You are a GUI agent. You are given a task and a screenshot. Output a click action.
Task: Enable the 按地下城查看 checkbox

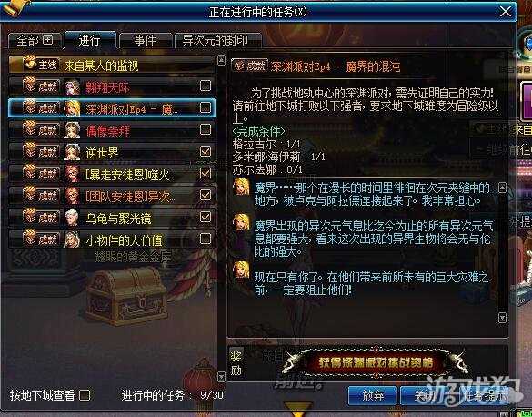[x=85, y=395]
